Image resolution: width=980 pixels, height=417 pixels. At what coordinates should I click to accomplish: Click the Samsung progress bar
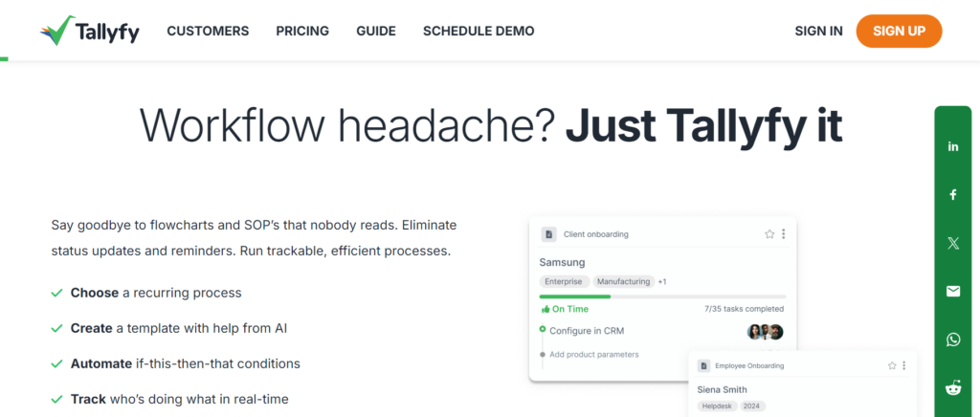[x=662, y=296]
